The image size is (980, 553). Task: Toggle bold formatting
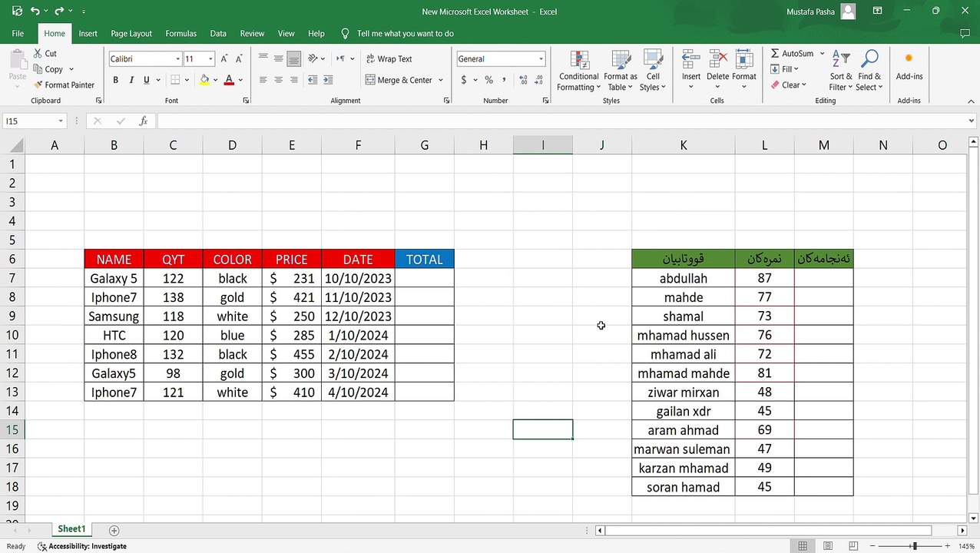[115, 80]
